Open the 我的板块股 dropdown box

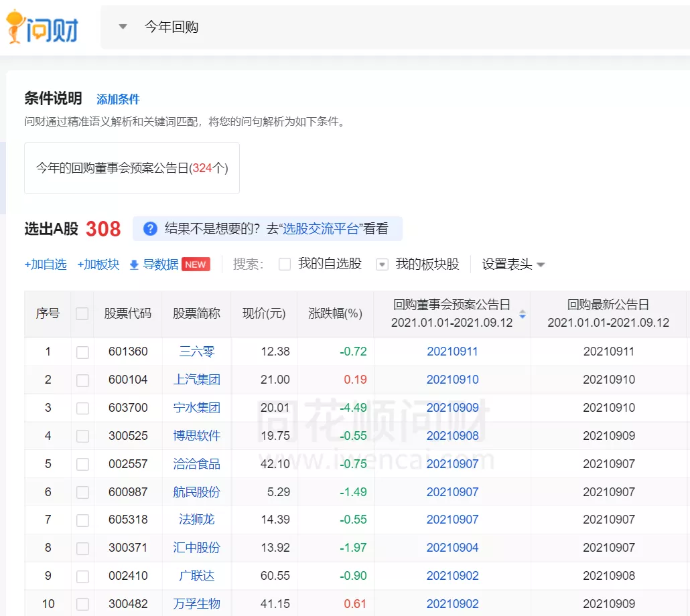click(382, 264)
